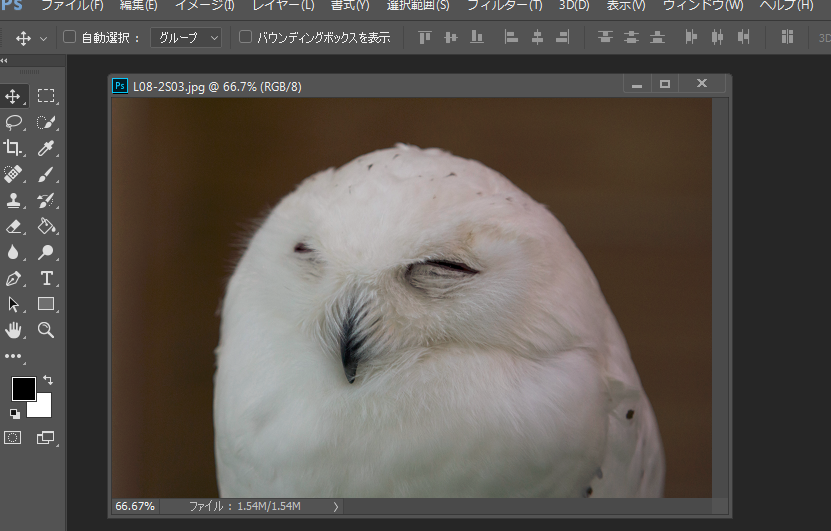Image resolution: width=831 pixels, height=531 pixels.
Task: Enable the 自動選択 checkbox
Action: 70,38
